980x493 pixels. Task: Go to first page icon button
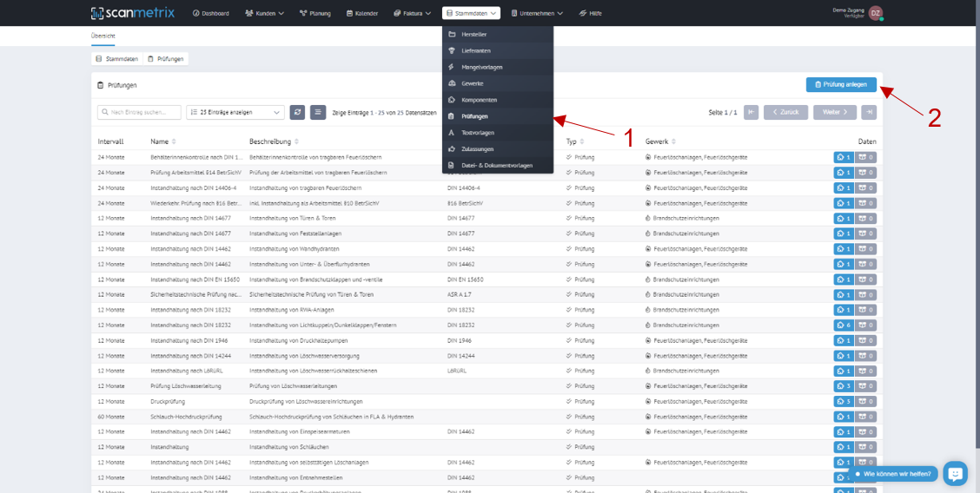[751, 112]
